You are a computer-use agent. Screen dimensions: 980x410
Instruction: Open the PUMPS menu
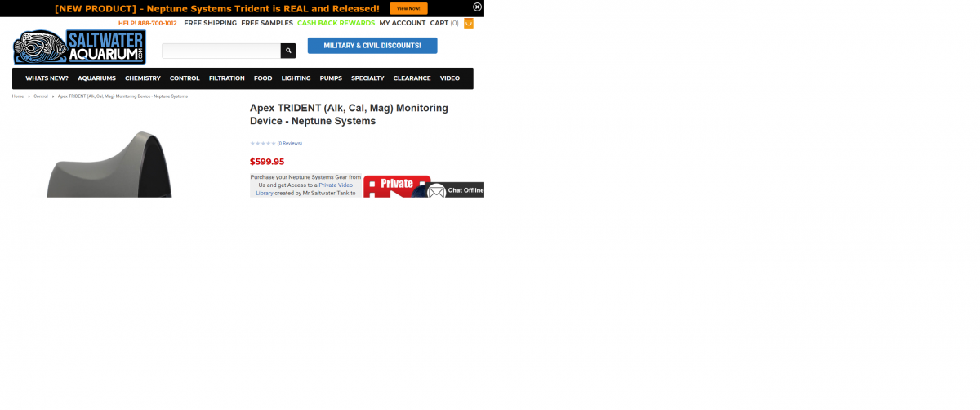pos(331,78)
